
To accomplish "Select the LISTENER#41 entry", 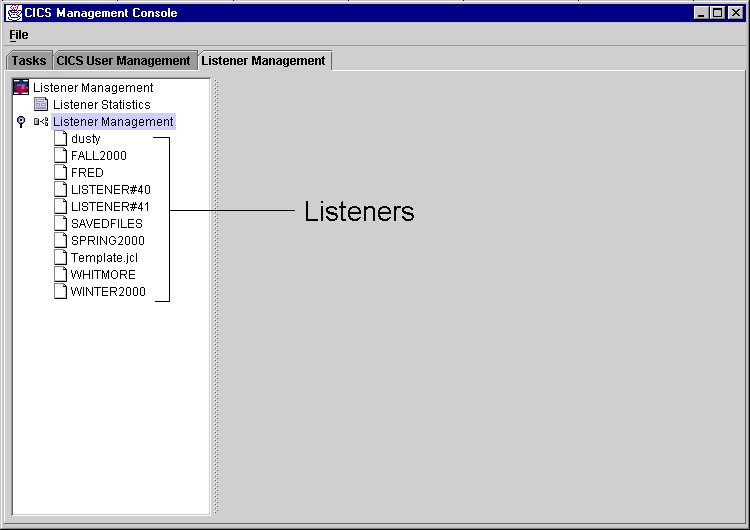I will pyautogui.click(x=110, y=207).
